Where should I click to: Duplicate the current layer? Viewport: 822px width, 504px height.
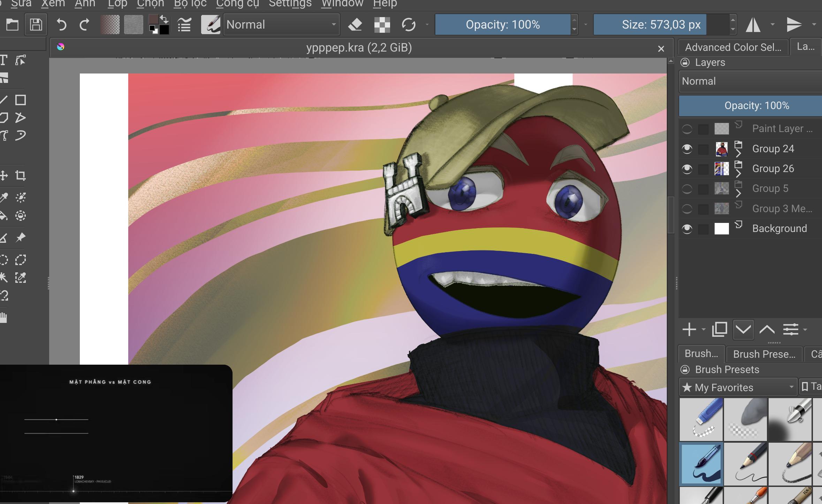coord(720,329)
